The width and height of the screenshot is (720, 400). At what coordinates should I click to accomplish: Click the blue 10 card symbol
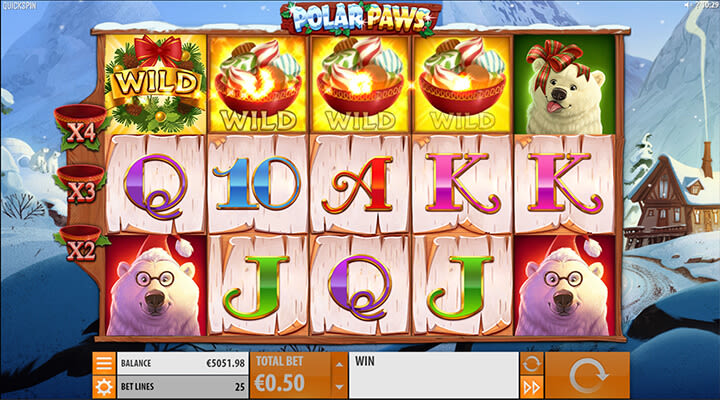(257, 183)
